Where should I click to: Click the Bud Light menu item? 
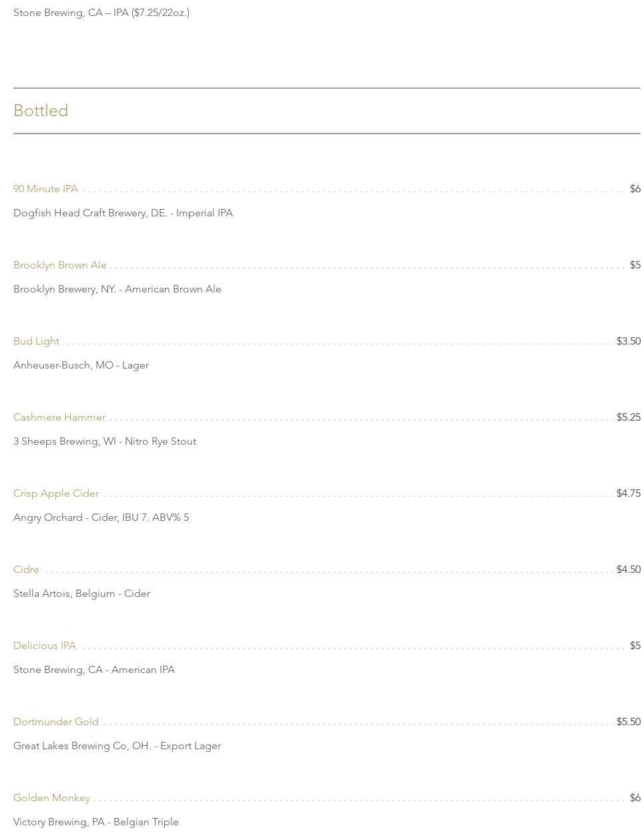point(36,341)
